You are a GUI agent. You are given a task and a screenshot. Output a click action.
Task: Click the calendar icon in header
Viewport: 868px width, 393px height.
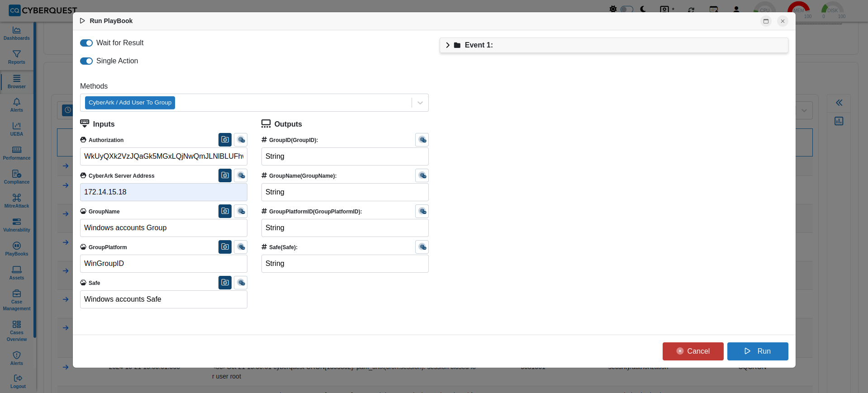[x=714, y=9]
